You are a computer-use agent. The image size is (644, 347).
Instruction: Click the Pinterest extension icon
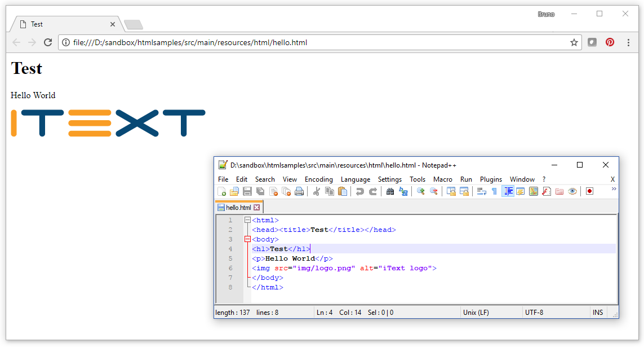pyautogui.click(x=610, y=42)
